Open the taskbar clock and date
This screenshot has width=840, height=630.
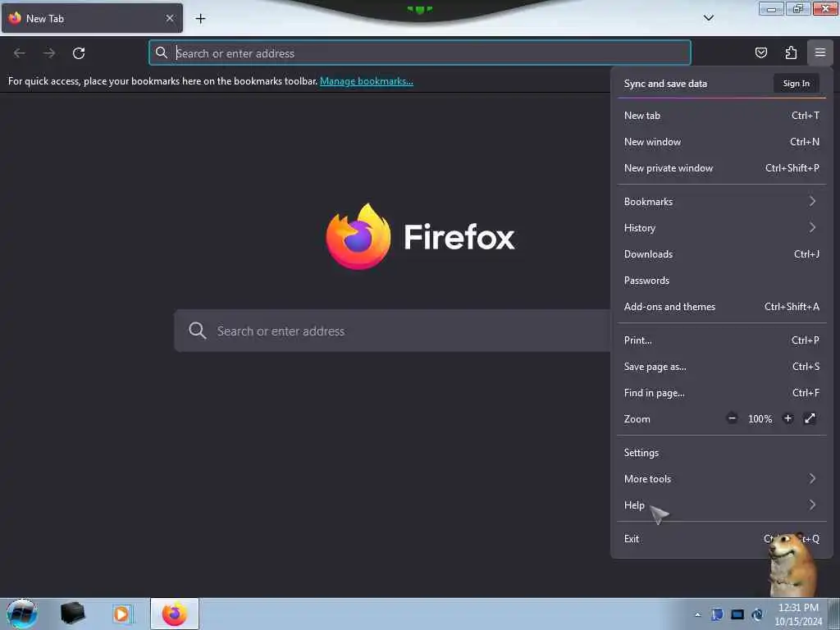(798, 614)
